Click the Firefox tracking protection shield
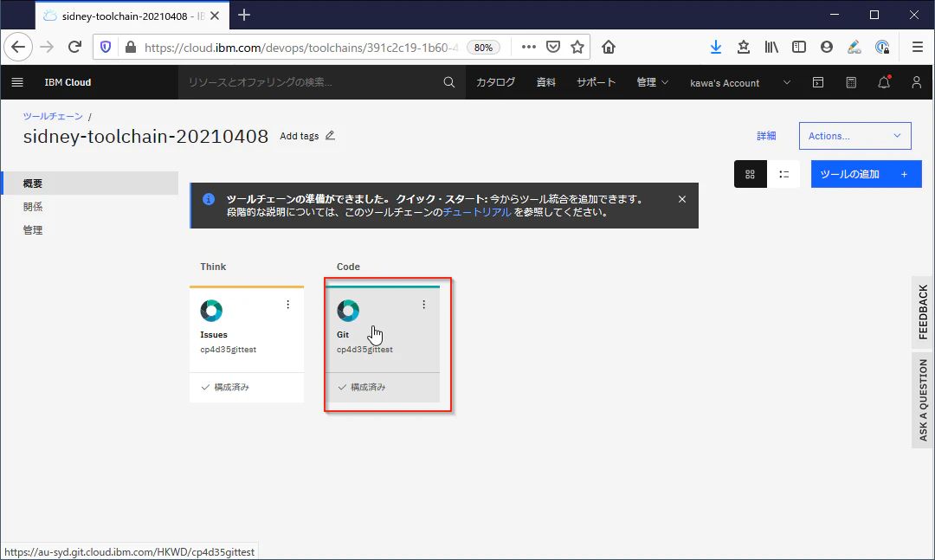 (106, 47)
